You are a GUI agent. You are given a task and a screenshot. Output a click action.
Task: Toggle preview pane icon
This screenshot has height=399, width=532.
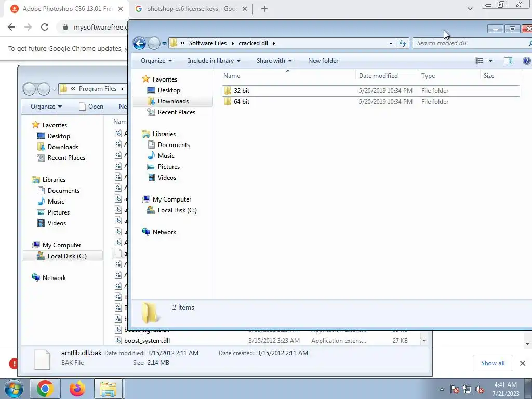pyautogui.click(x=508, y=61)
